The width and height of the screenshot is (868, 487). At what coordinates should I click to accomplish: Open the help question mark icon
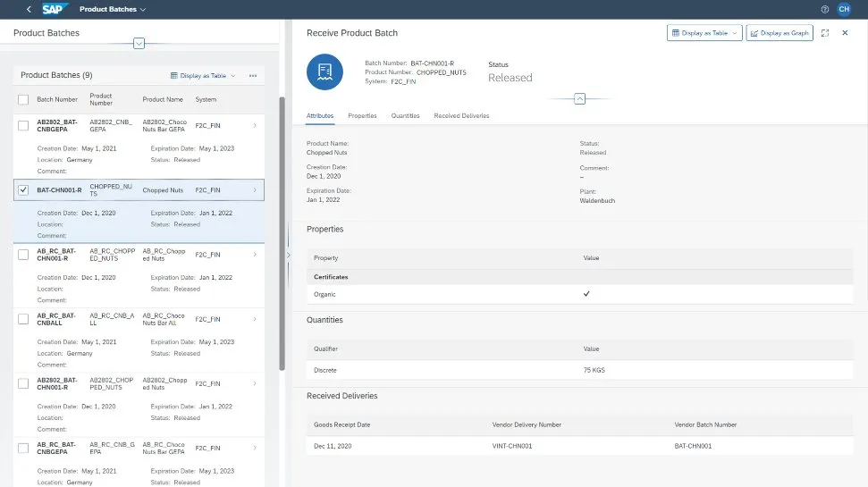[824, 9]
